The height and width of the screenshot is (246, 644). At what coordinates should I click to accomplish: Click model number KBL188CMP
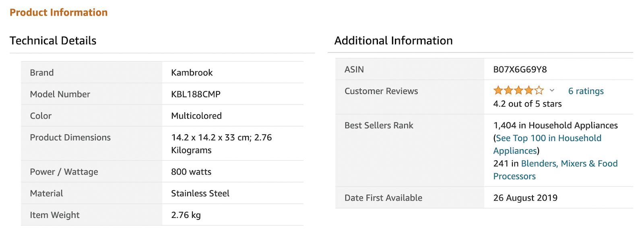tap(196, 94)
